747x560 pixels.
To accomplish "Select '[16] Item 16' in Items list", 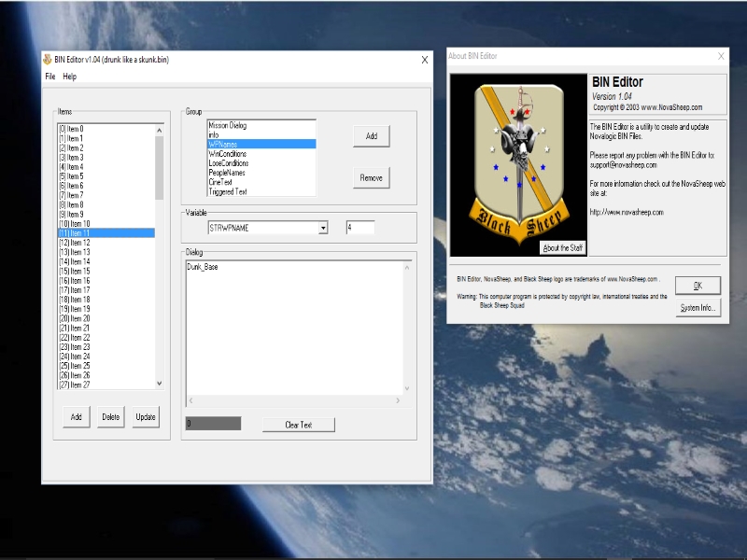I will click(x=106, y=281).
